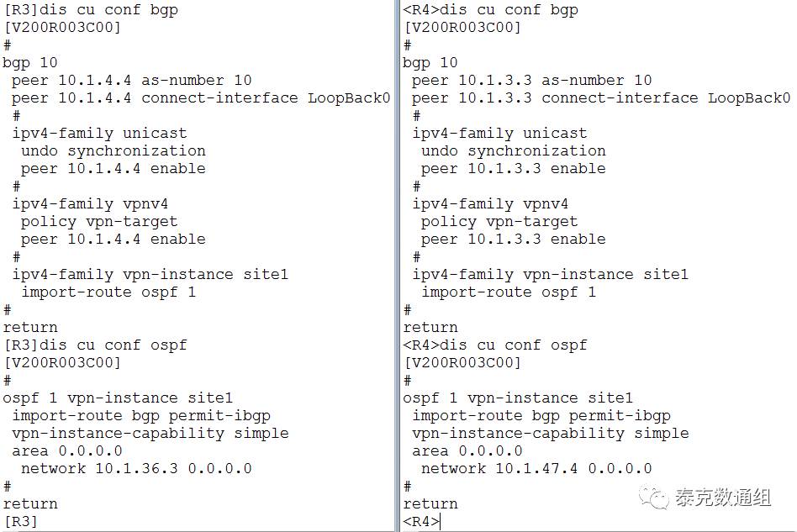797x532 pixels.
Task: Click the WeChat watermark logo icon
Action: click(654, 497)
